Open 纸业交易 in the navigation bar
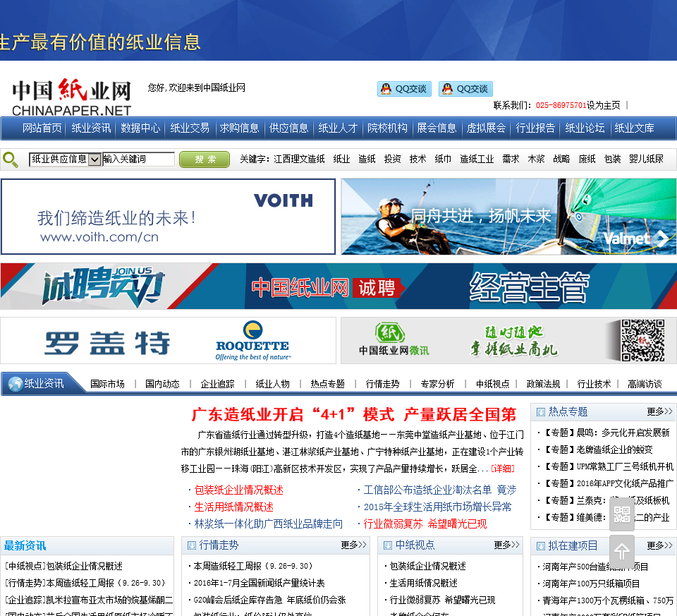The image size is (677, 616). pos(190,128)
